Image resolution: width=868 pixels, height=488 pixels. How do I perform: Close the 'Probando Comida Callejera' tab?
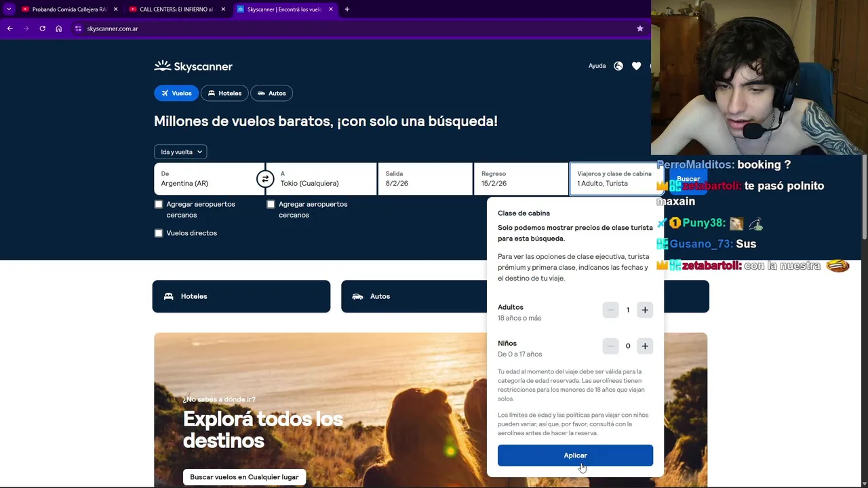tap(115, 9)
